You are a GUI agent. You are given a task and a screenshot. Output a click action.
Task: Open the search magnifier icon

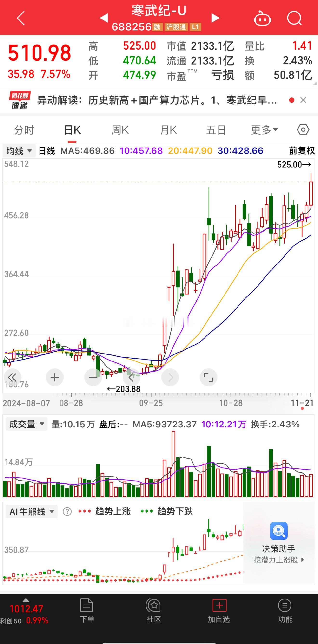pos(294,18)
